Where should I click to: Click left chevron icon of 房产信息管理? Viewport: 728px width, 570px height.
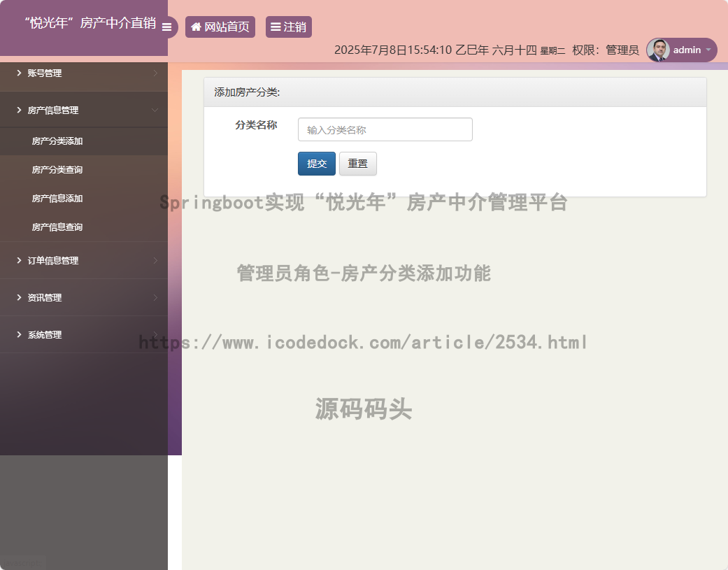click(x=19, y=110)
